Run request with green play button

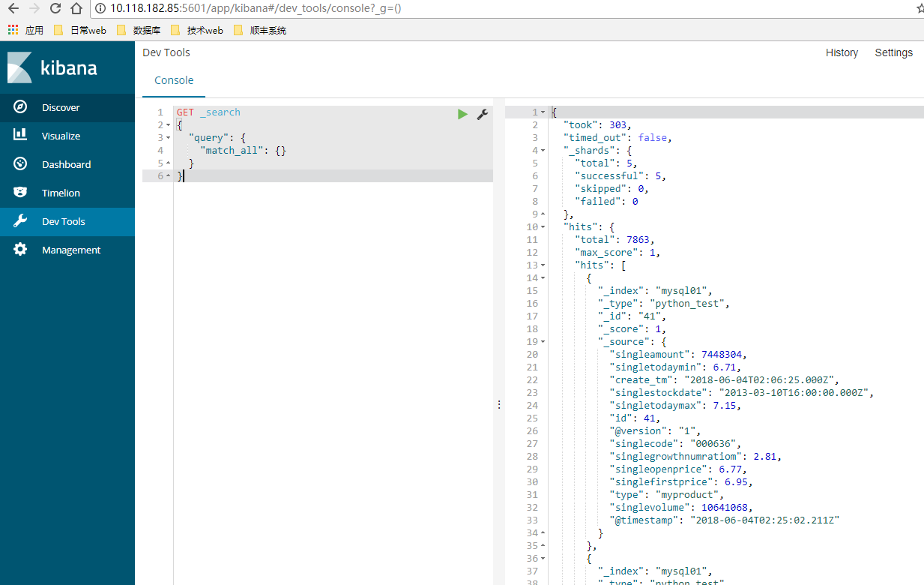click(462, 114)
